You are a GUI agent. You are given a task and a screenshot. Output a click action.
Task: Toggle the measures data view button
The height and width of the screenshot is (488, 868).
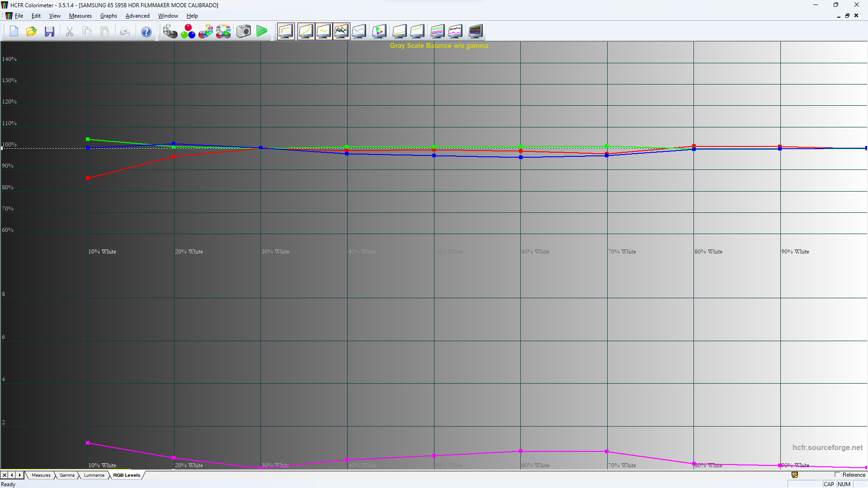point(286,31)
